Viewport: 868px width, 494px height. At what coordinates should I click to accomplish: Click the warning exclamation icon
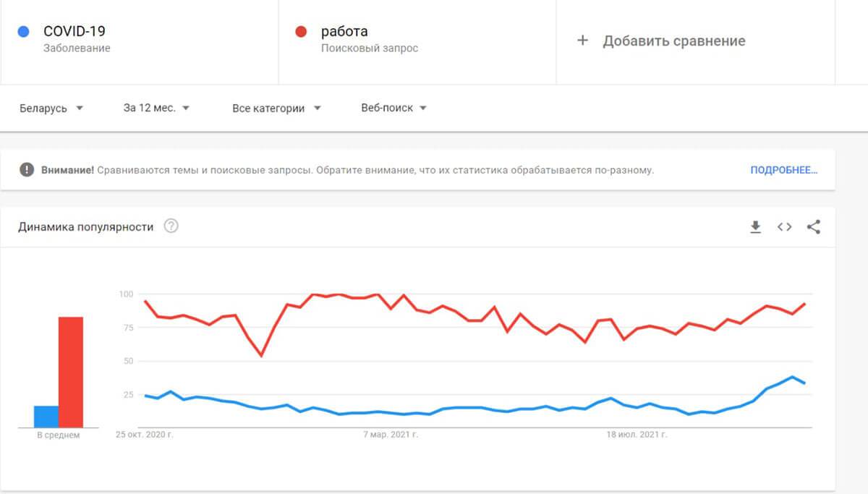pyautogui.click(x=27, y=170)
